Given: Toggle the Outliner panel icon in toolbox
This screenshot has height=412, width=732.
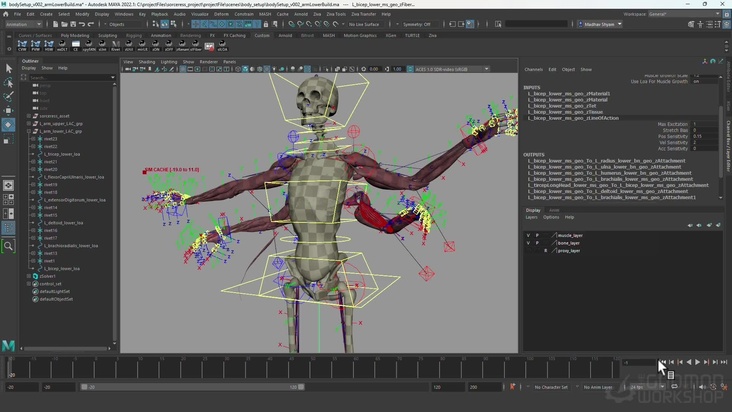Looking at the screenshot, I should (8, 228).
